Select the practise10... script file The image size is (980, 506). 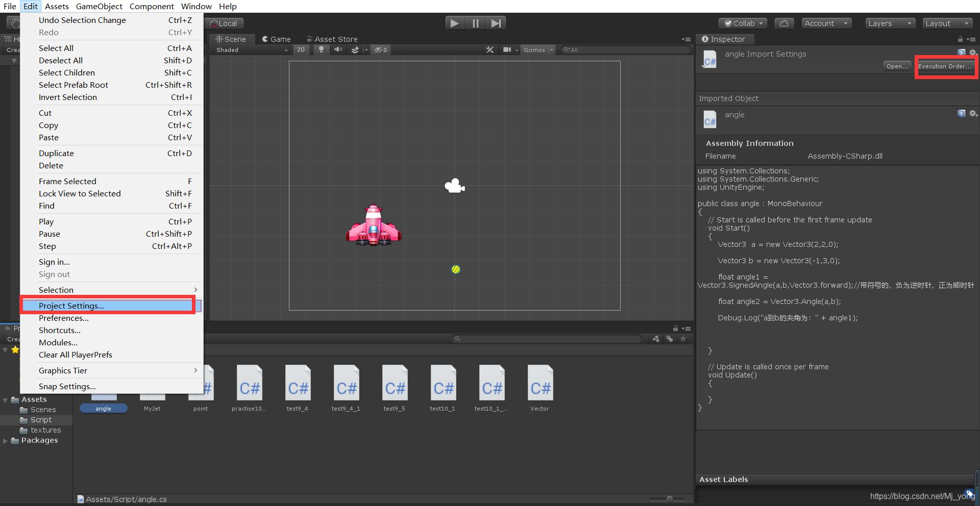coord(249,388)
